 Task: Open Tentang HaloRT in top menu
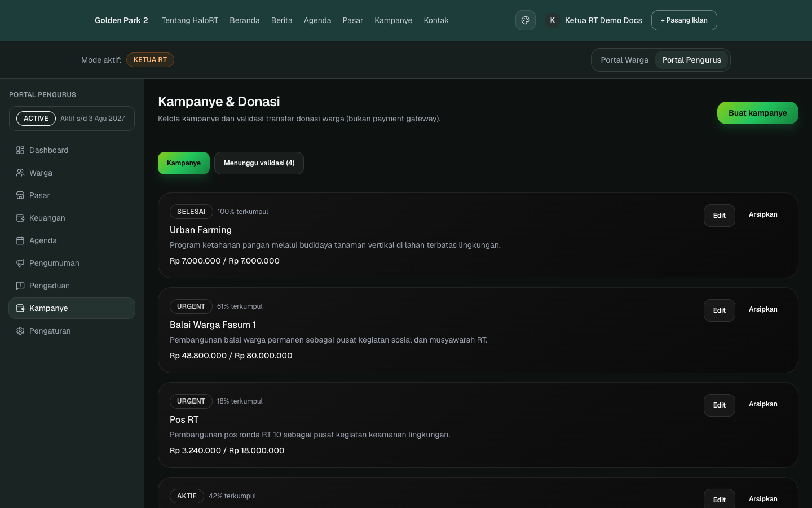click(189, 20)
